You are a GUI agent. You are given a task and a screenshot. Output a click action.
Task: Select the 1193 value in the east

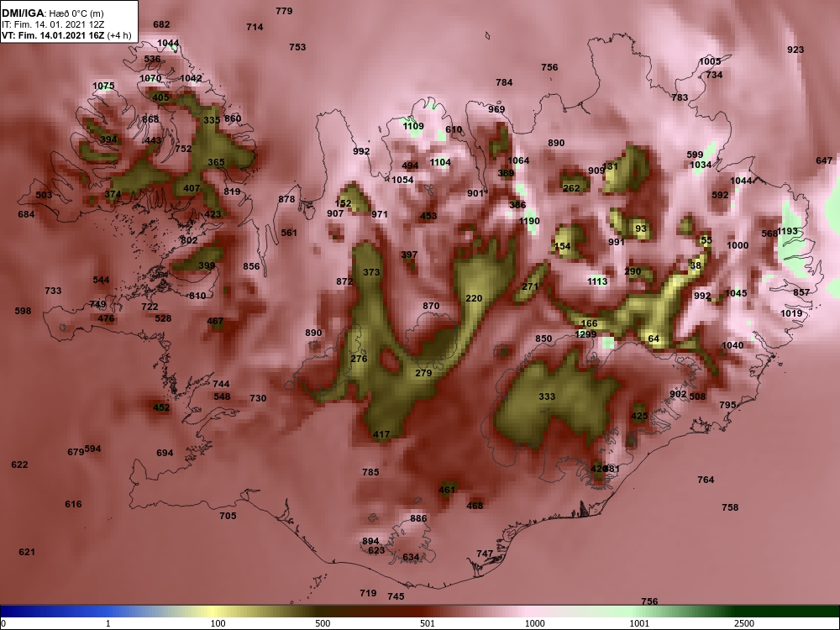788,231
